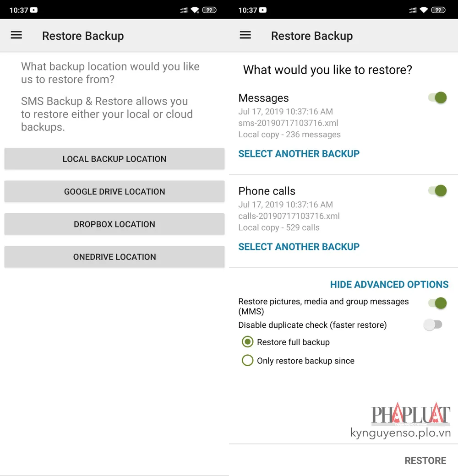Viewport: 458px width, 476px height.
Task: Tap YouTube notification icon in right status bar
Action: point(263,10)
